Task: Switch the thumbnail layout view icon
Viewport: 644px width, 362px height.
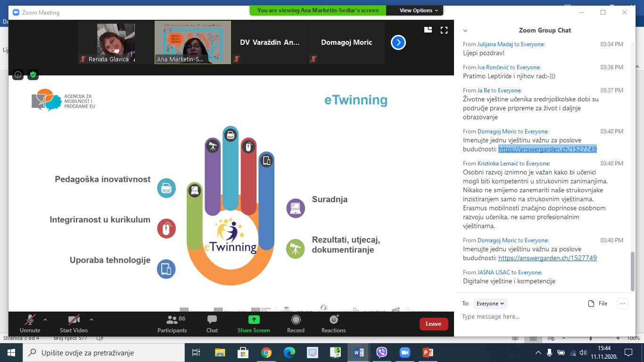Action: pyautogui.click(x=428, y=30)
